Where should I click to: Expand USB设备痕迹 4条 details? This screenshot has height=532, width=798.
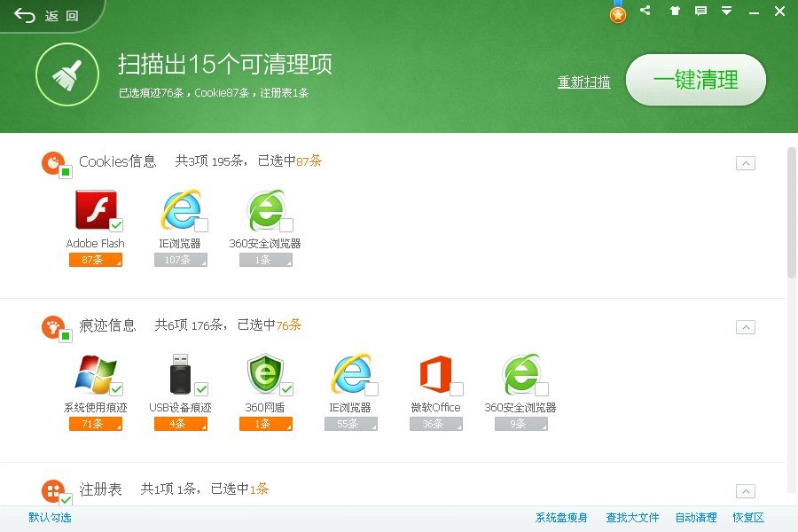pyautogui.click(x=181, y=424)
